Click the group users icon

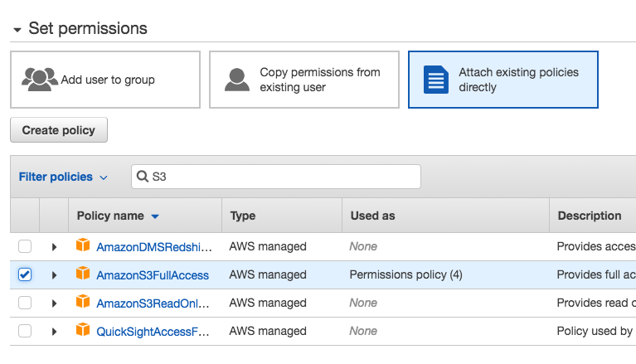(39, 79)
